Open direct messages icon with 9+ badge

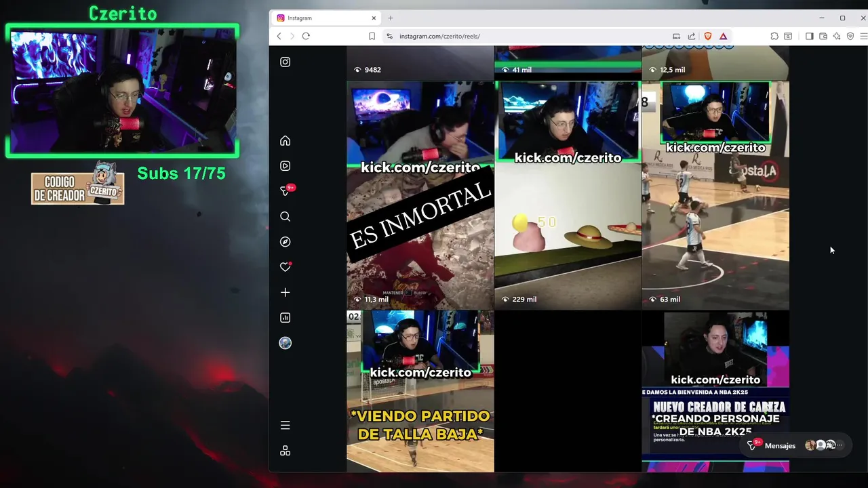tap(287, 190)
